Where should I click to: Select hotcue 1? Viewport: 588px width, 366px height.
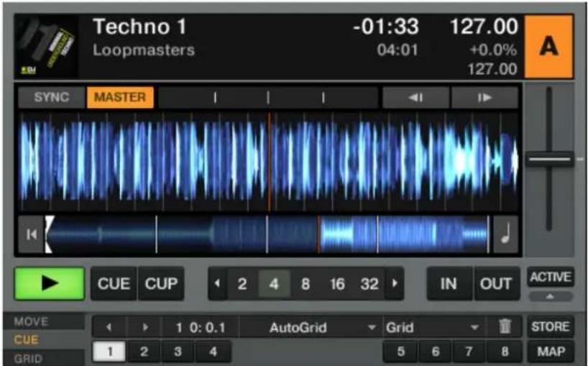click(109, 352)
